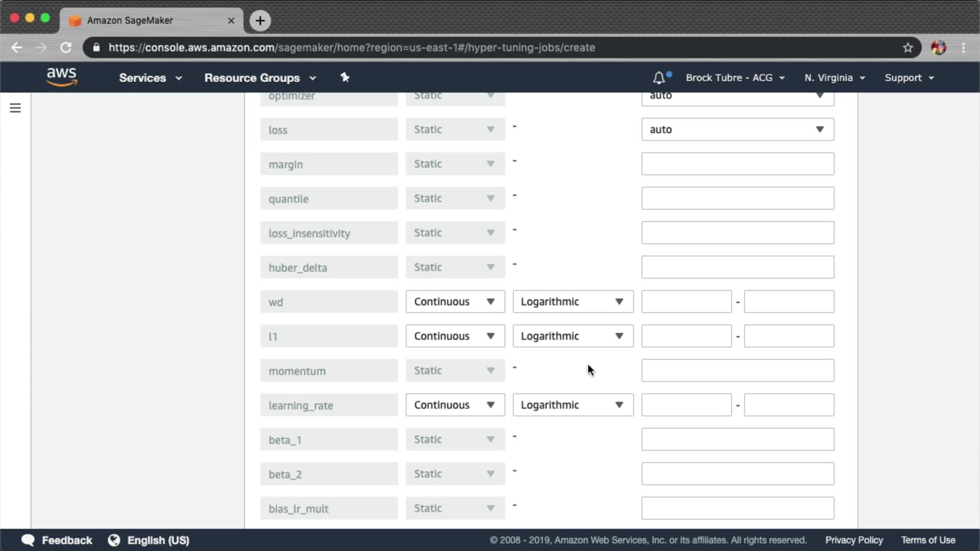Image resolution: width=980 pixels, height=551 pixels.
Task: Open the notifications bell icon
Action: (659, 78)
